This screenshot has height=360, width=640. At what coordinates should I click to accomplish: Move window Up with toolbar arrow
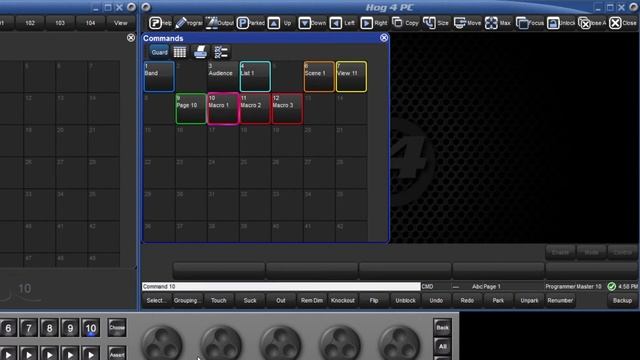(281, 23)
